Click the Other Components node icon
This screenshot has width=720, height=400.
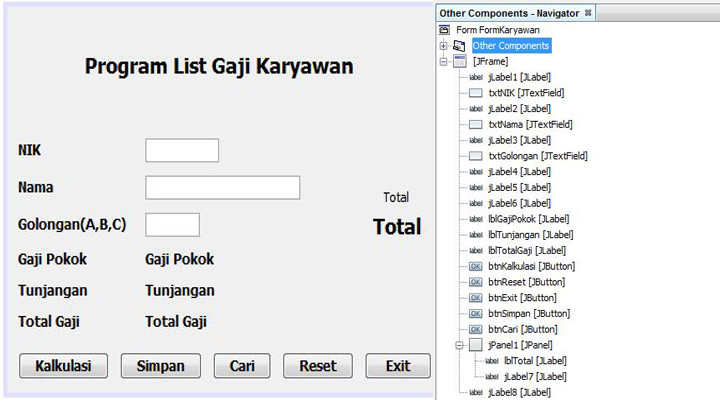(459, 45)
